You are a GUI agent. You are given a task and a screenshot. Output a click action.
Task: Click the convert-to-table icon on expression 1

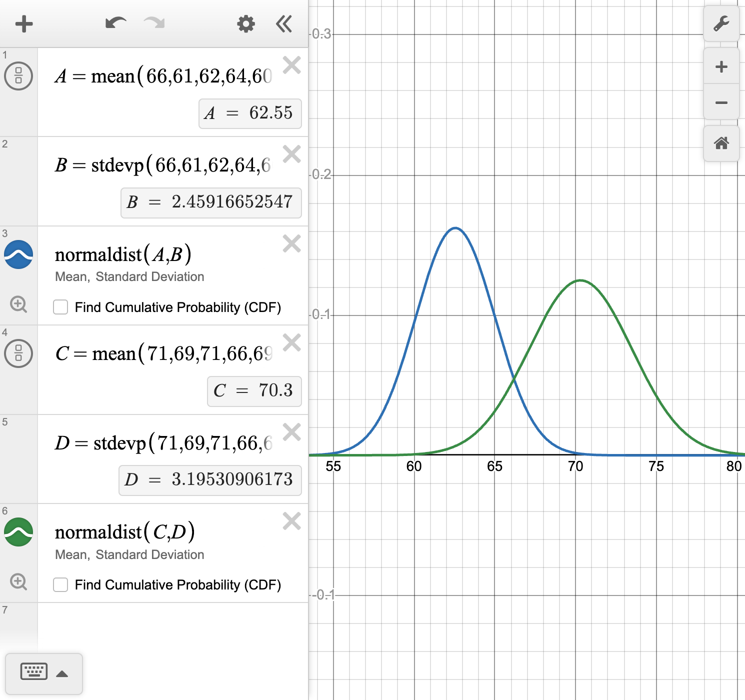(x=18, y=76)
